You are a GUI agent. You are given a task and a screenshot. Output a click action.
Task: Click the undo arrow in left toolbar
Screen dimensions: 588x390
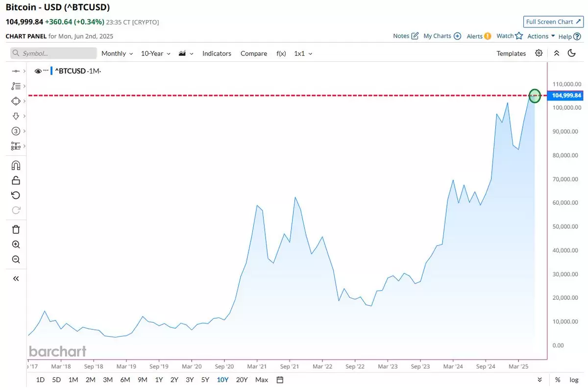point(16,195)
